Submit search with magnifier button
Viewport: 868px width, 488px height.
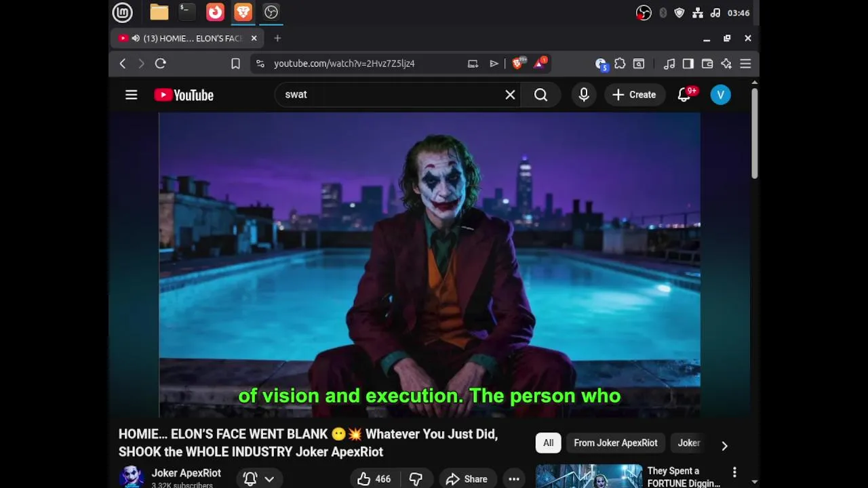click(540, 95)
